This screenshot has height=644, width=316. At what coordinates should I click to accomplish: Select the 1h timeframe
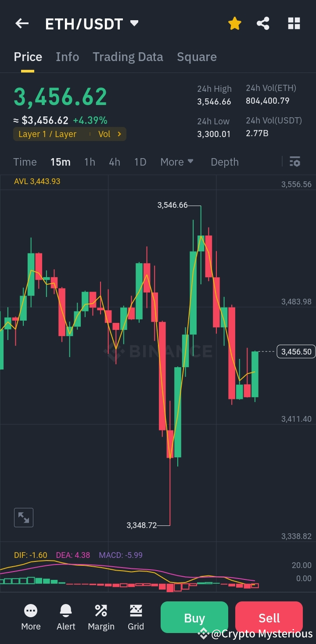tap(90, 162)
